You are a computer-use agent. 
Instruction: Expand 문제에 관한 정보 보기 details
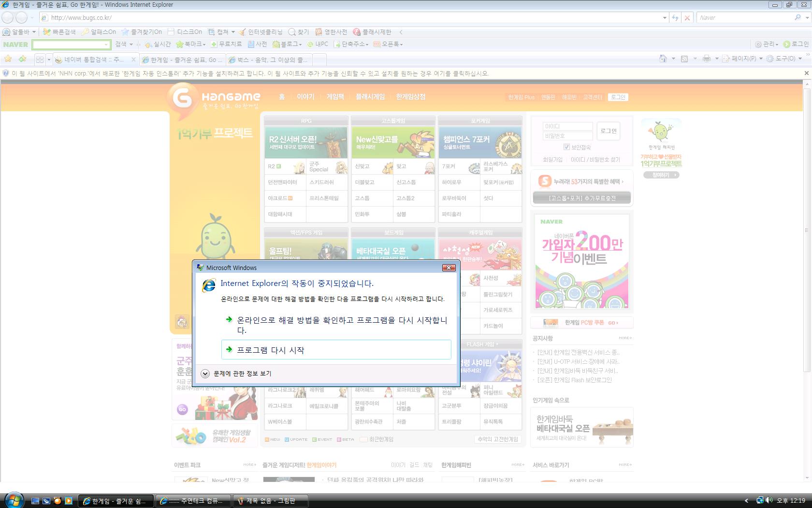(236, 374)
